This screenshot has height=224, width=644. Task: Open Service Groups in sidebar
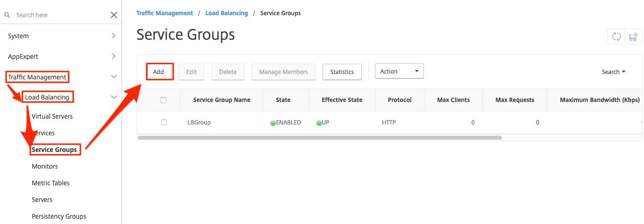tap(54, 149)
